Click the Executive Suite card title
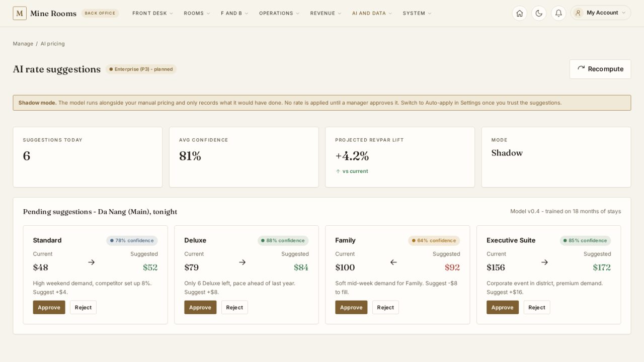 pyautogui.click(x=511, y=240)
